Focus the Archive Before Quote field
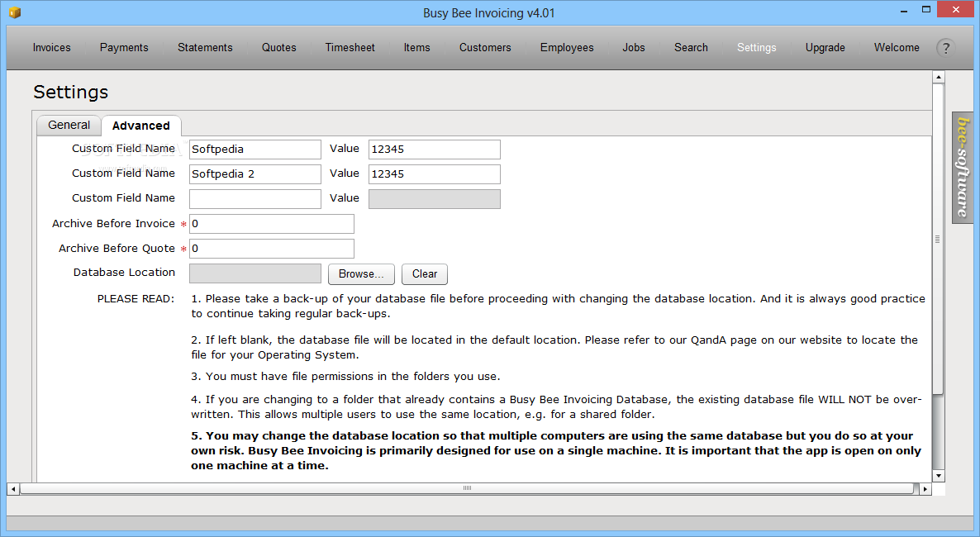This screenshot has height=537, width=980. 272,249
